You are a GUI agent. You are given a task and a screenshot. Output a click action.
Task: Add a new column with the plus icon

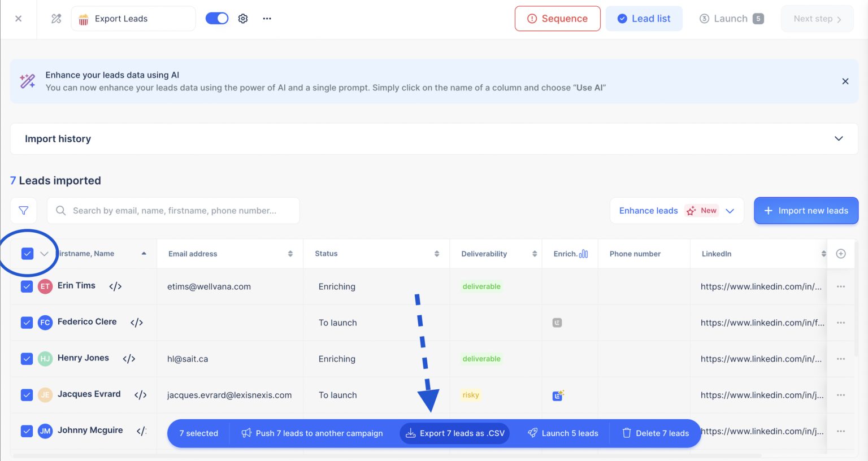pos(841,254)
